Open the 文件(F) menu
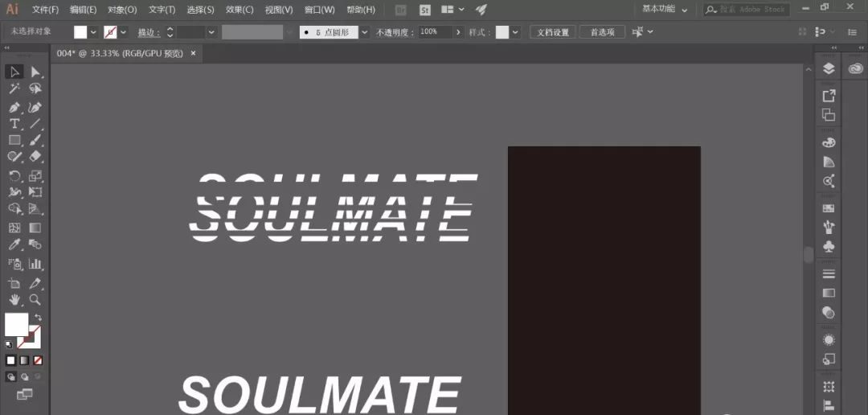Image resolution: width=868 pixels, height=415 pixels. (x=45, y=10)
